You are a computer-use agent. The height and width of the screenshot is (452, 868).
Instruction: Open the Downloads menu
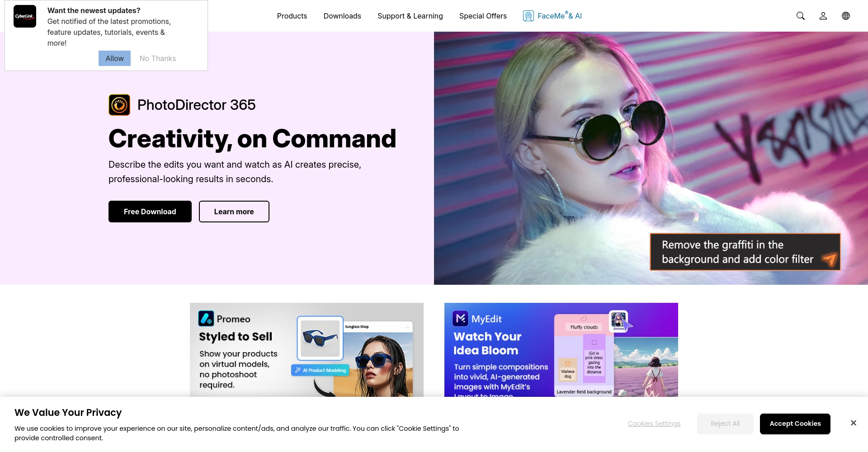[342, 16]
